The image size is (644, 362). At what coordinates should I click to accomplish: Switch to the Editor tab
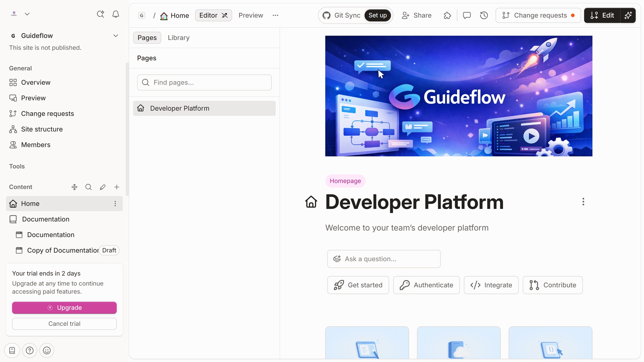click(213, 15)
